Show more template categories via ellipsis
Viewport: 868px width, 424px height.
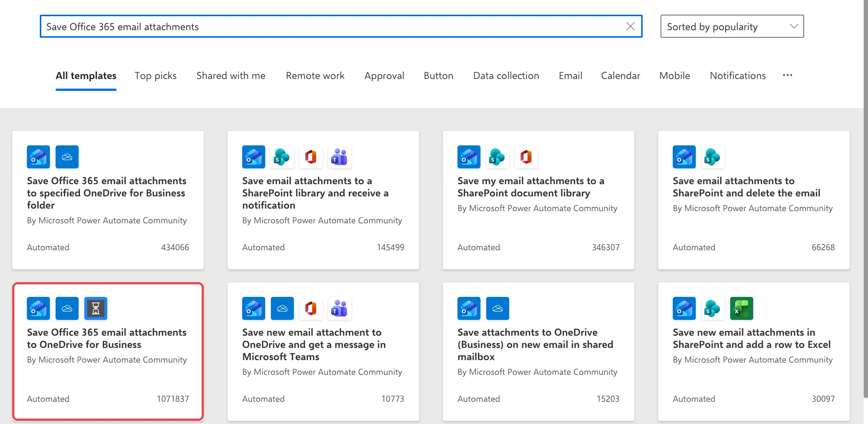(x=788, y=75)
